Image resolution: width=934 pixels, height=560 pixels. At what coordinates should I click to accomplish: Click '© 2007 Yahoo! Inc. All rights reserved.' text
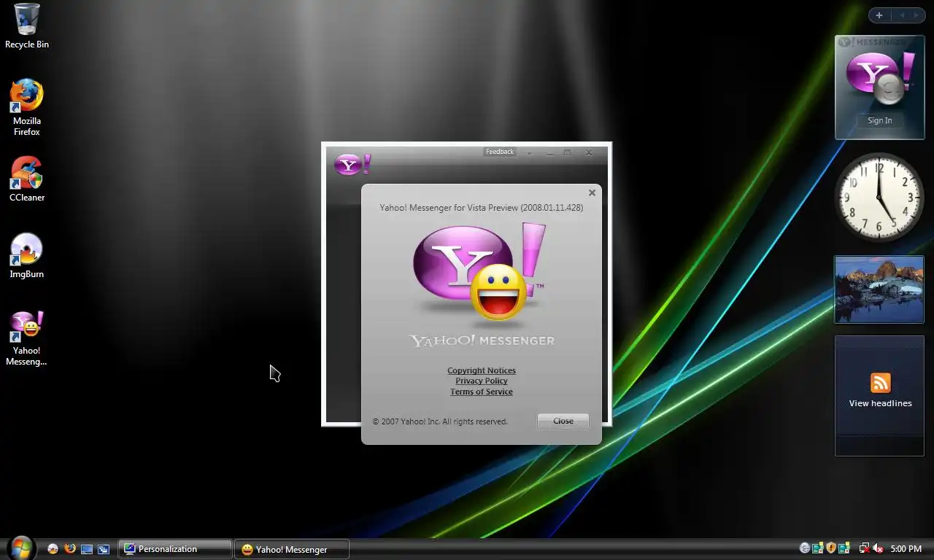[440, 421]
